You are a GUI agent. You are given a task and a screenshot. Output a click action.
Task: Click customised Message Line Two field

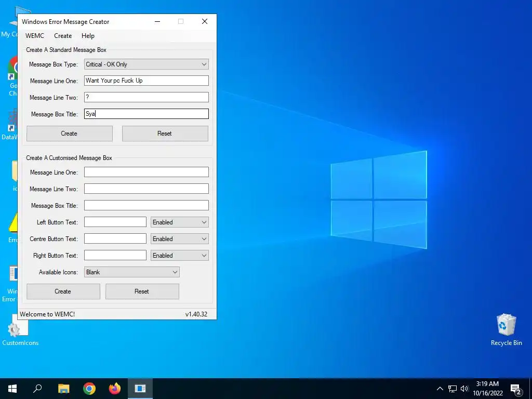click(x=146, y=189)
